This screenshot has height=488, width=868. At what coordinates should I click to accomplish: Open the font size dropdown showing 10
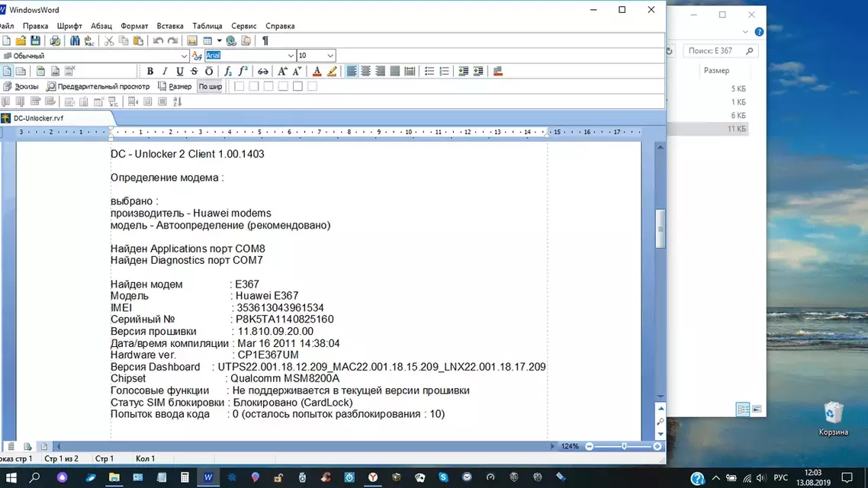point(330,56)
